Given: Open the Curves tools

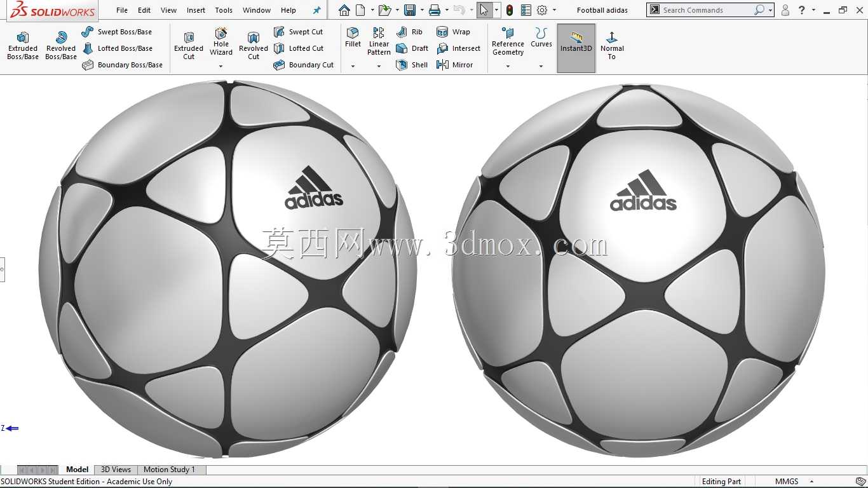Looking at the screenshot, I should coord(541,37).
